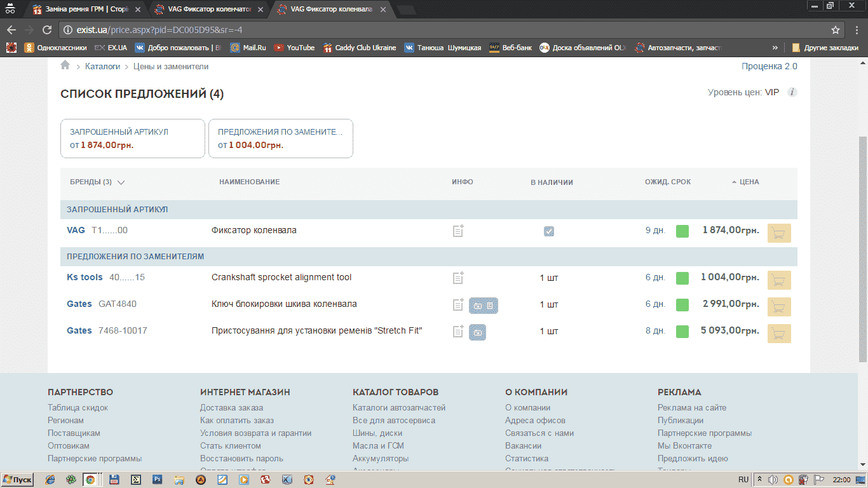
Task: Select Запрошенный артикул offer box
Action: [x=133, y=139]
